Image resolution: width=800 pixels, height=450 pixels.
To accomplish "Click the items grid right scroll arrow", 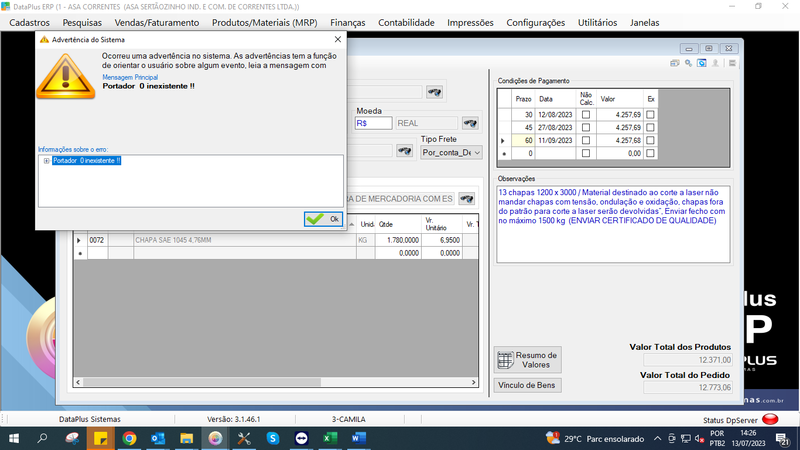I will (473, 382).
